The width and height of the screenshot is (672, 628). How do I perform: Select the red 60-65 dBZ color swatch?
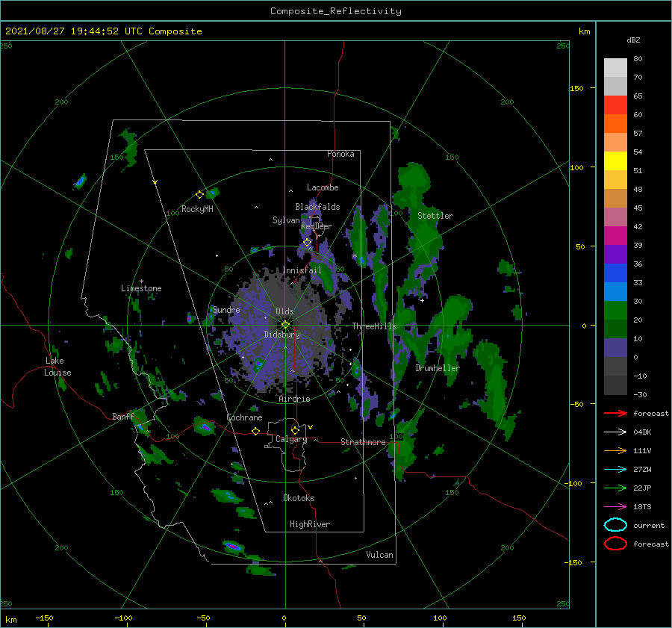click(615, 105)
